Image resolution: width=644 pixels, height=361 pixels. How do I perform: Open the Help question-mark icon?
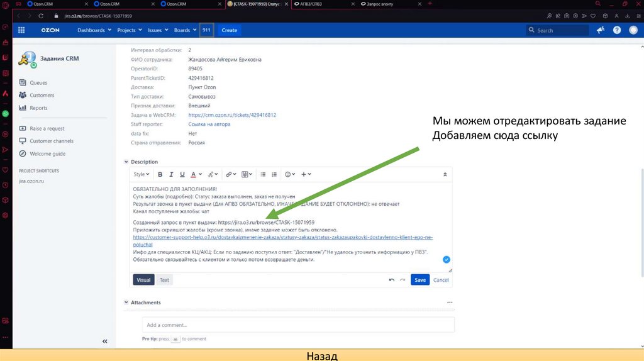[617, 30]
